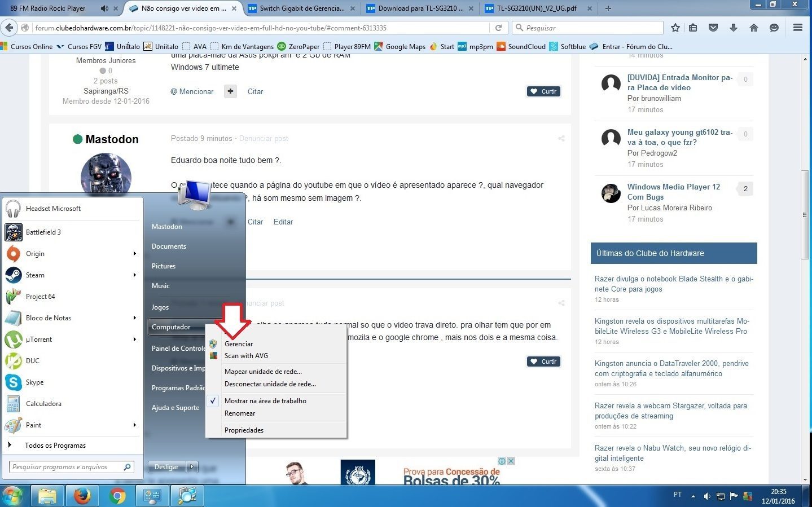This screenshot has height=507, width=812.
Task: Launch Project 64 from Start menu
Action: (72, 296)
